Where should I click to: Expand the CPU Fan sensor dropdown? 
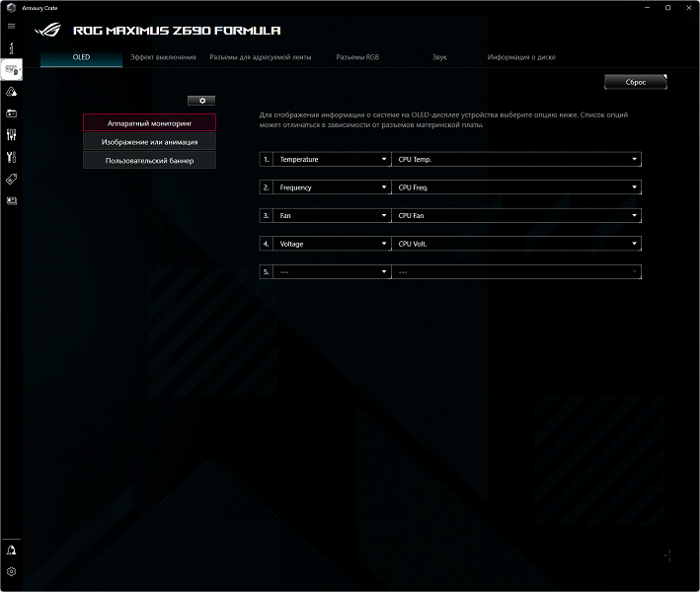(x=516, y=215)
